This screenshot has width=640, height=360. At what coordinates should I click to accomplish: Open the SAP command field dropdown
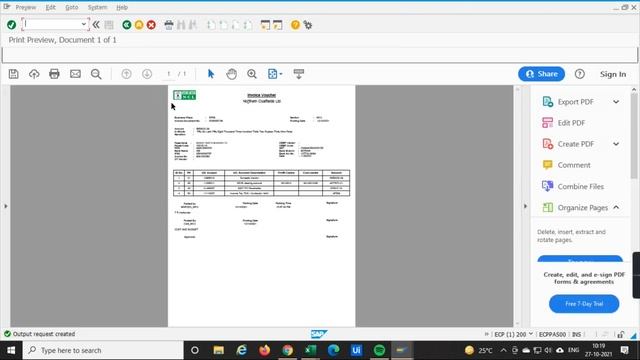coord(84,24)
